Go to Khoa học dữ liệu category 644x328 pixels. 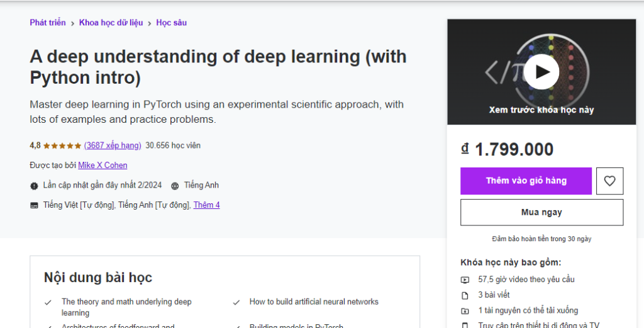(111, 23)
